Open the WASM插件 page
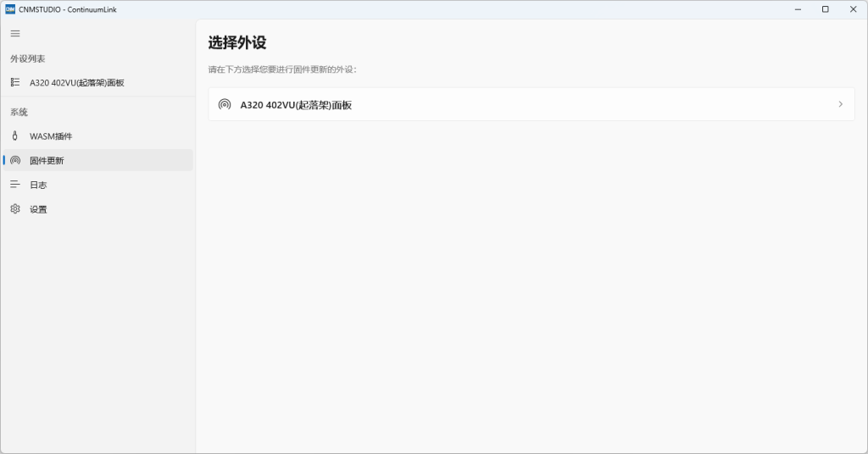 [98, 136]
